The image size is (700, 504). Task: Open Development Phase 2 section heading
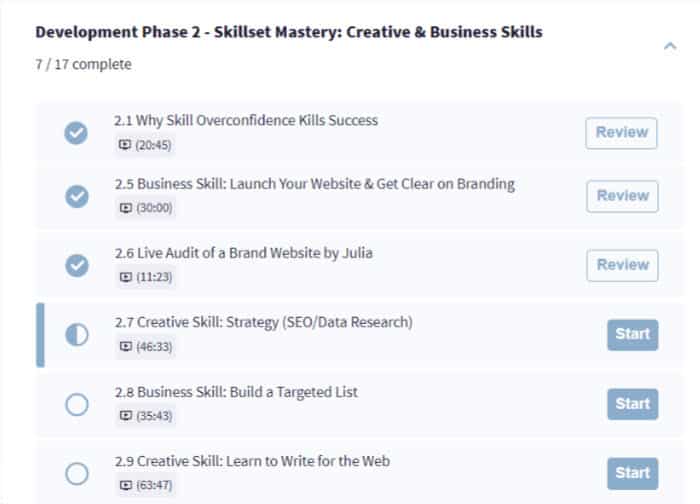289,32
